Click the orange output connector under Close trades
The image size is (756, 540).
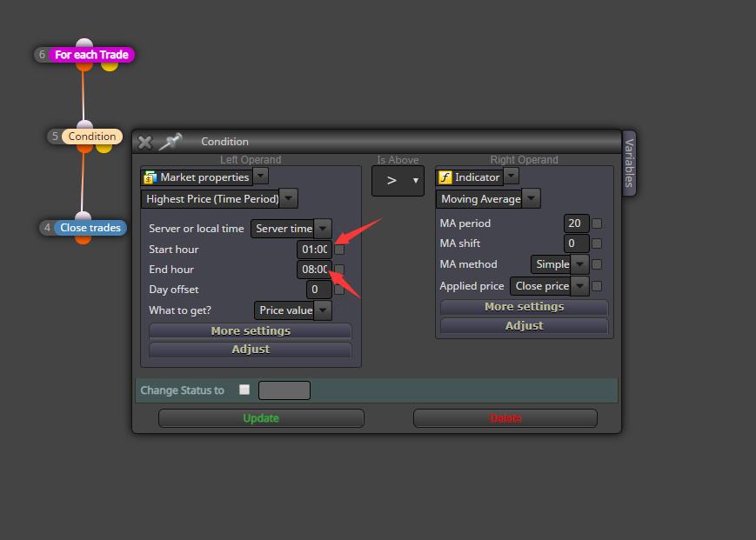(83, 239)
